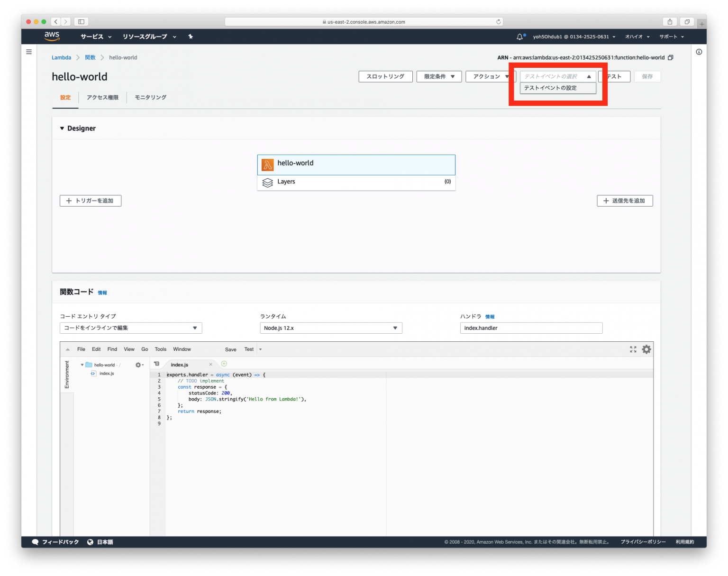Switch to the モニタリング tab

150,98
